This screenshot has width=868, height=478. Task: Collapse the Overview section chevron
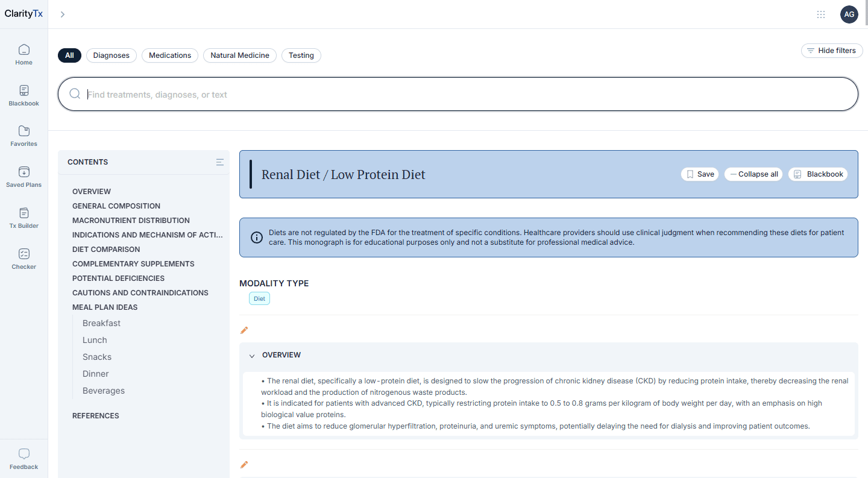252,356
